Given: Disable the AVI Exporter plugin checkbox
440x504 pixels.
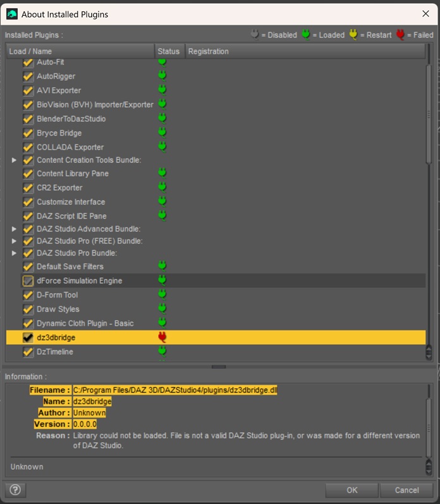Looking at the screenshot, I should point(28,91).
